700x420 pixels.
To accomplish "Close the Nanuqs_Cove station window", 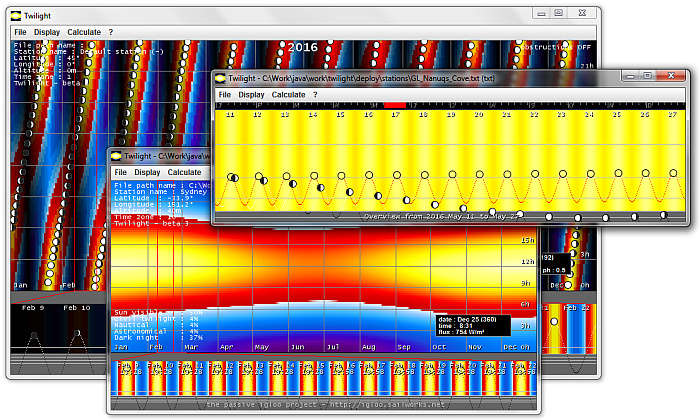I will click(x=672, y=76).
